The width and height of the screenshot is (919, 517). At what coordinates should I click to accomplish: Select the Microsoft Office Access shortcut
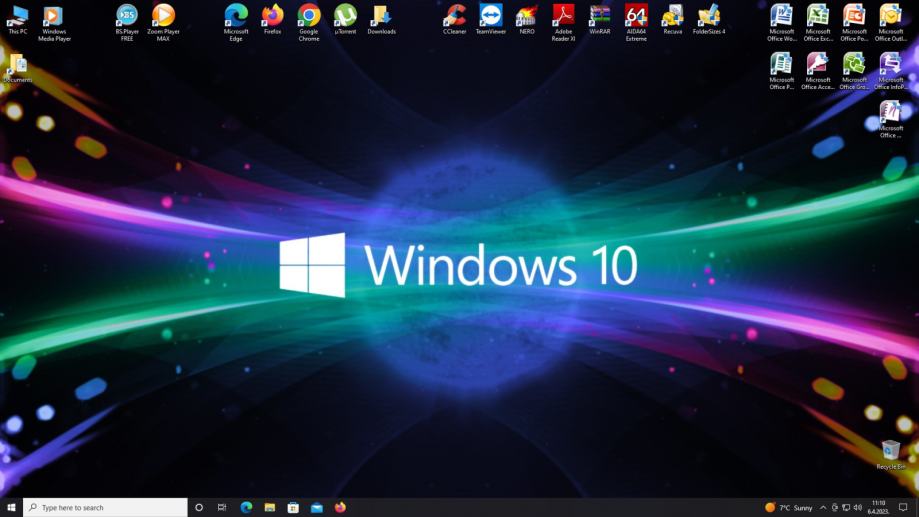[x=818, y=72]
